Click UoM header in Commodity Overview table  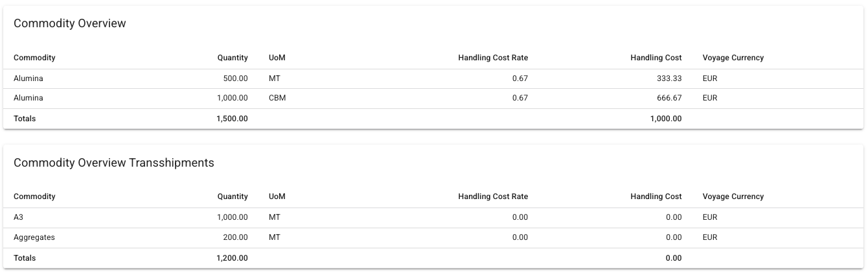(277, 58)
